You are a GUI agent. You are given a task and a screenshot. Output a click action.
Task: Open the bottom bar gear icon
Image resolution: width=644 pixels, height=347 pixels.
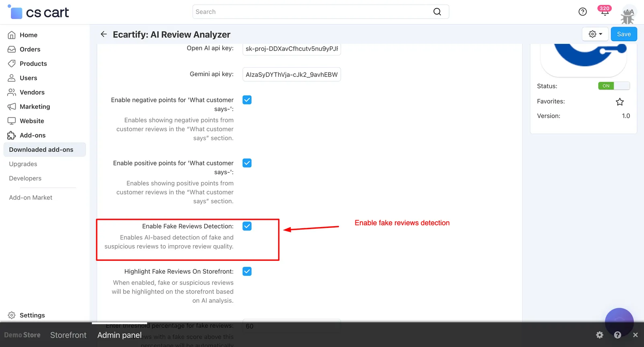coord(600,335)
